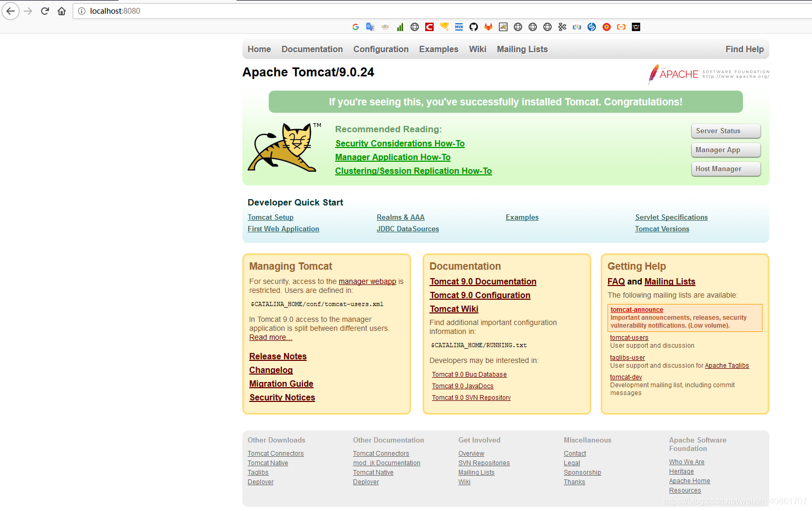The width and height of the screenshot is (812, 511).
Task: Open the tomcat-dev mailing list link
Action: [626, 377]
